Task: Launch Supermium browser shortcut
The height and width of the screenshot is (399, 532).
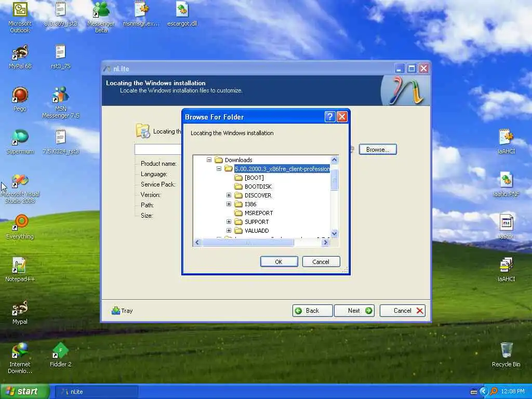Action: coord(20,142)
